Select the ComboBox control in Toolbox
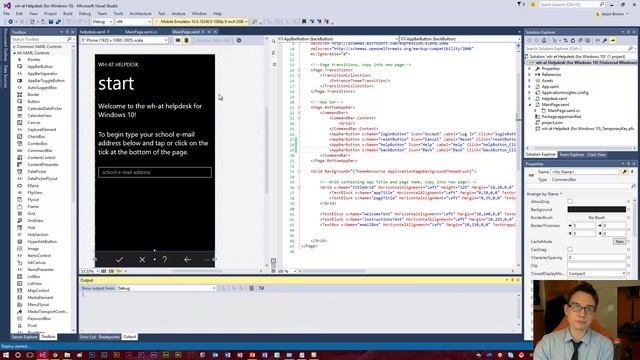 pyautogui.click(x=37, y=144)
